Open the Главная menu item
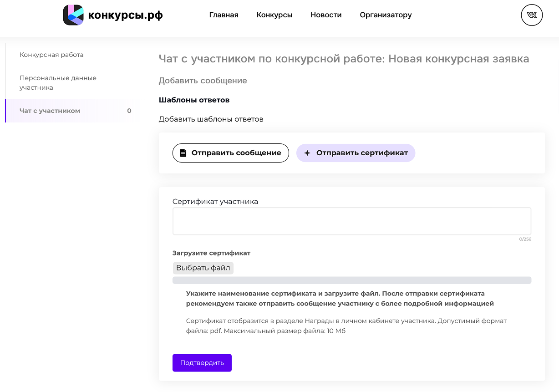The height and width of the screenshot is (392, 559). coord(224,15)
